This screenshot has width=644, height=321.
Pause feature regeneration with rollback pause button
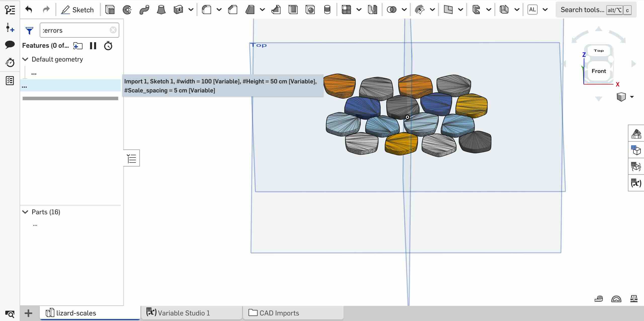(x=93, y=46)
